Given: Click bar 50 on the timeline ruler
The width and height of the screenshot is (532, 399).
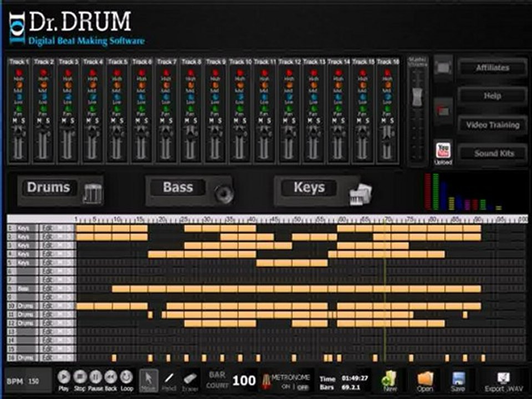Looking at the screenshot, I should tap(297, 219).
